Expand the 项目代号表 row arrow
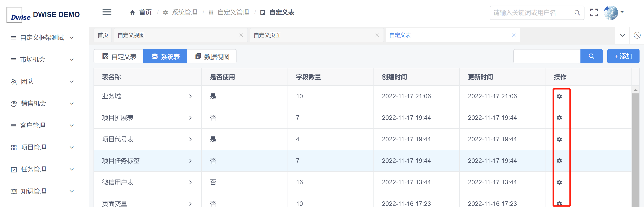Screen dimensions: 644x207 [190, 139]
